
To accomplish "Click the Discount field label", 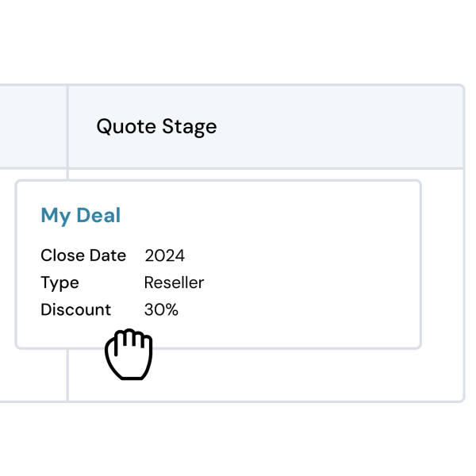I will 76,309.
